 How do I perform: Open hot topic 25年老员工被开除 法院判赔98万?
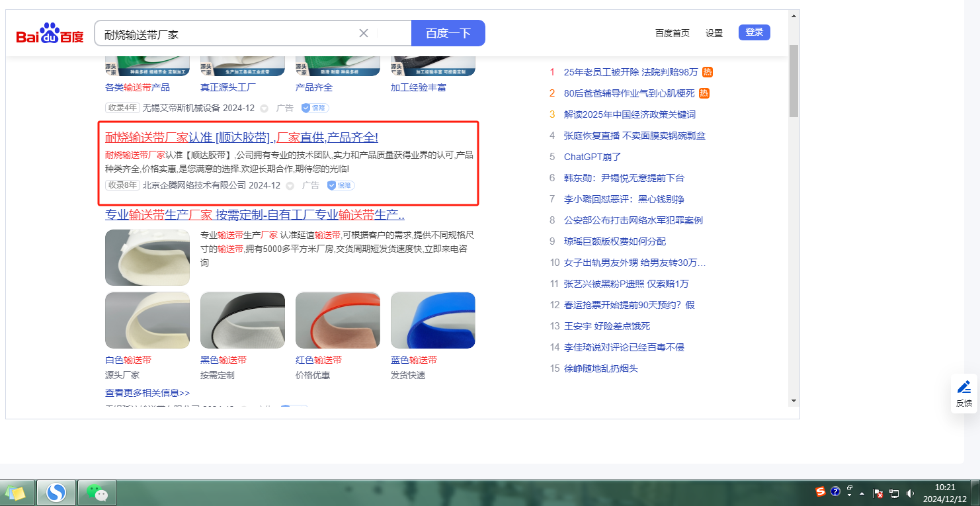631,72
